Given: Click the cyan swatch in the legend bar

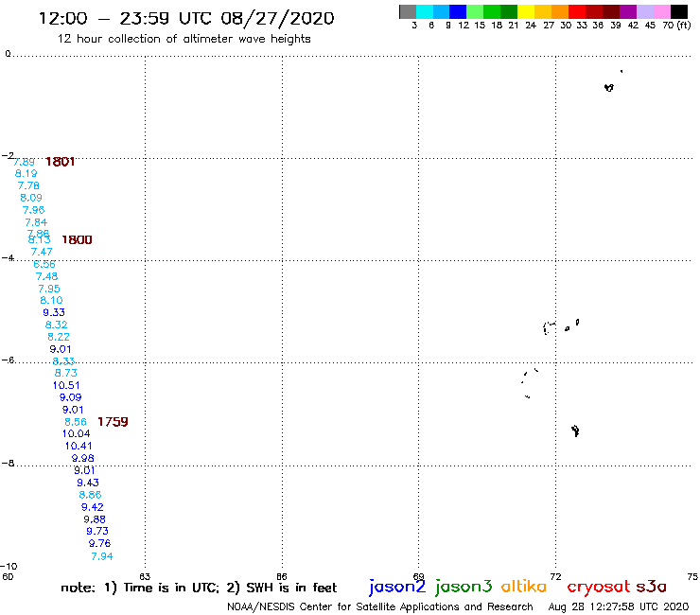Looking at the screenshot, I should click(x=425, y=11).
